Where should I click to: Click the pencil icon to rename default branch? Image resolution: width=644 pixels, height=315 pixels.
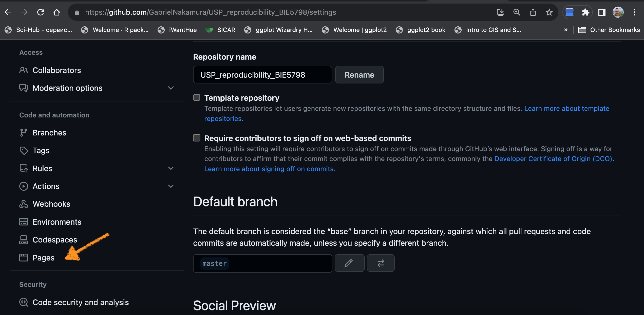click(x=349, y=263)
